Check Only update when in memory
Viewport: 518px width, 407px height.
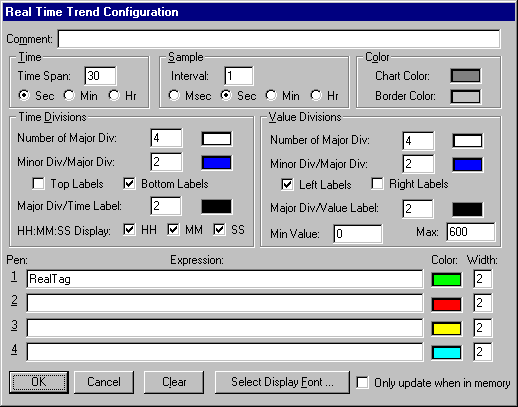click(363, 382)
